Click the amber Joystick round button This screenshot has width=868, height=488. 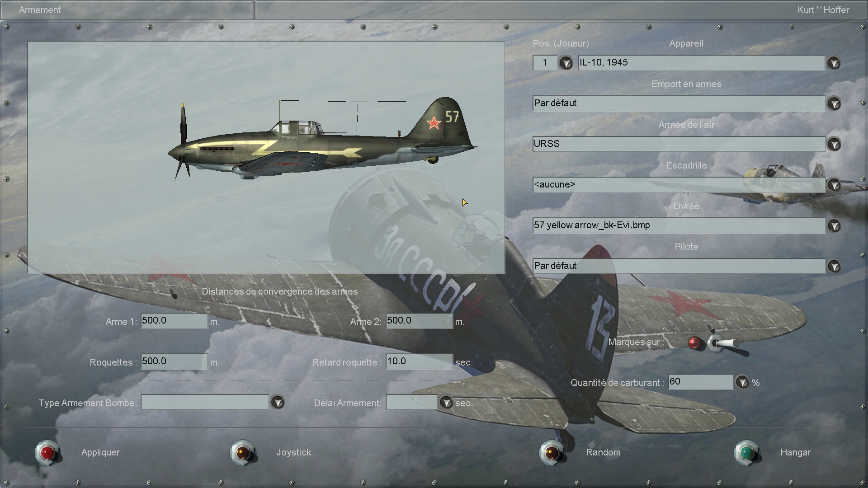(243, 452)
